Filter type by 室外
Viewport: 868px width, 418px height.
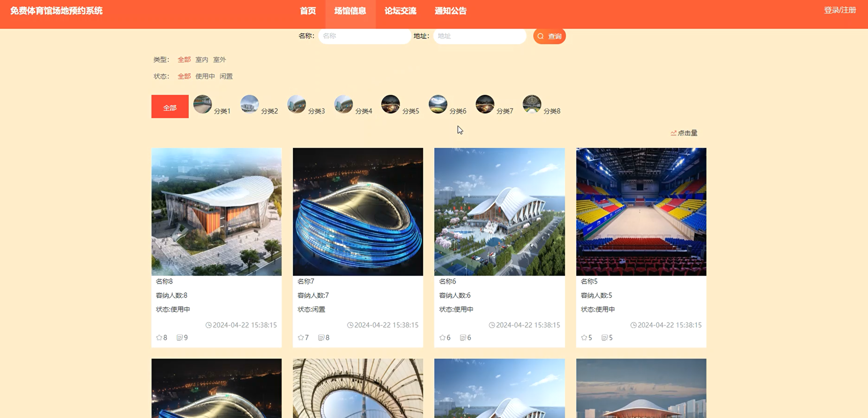click(x=219, y=60)
